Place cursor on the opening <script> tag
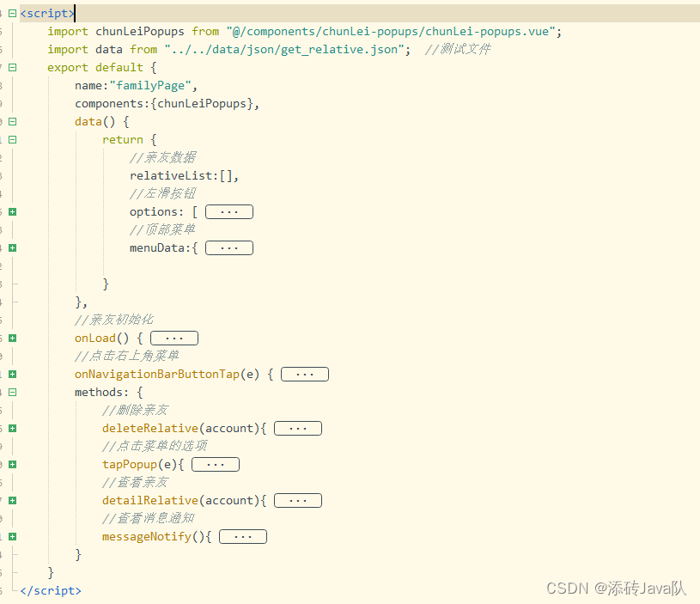The height and width of the screenshot is (604, 700). pyautogui.click(x=47, y=14)
